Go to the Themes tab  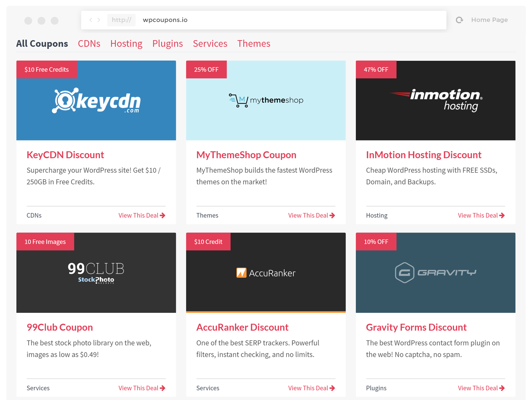point(254,44)
